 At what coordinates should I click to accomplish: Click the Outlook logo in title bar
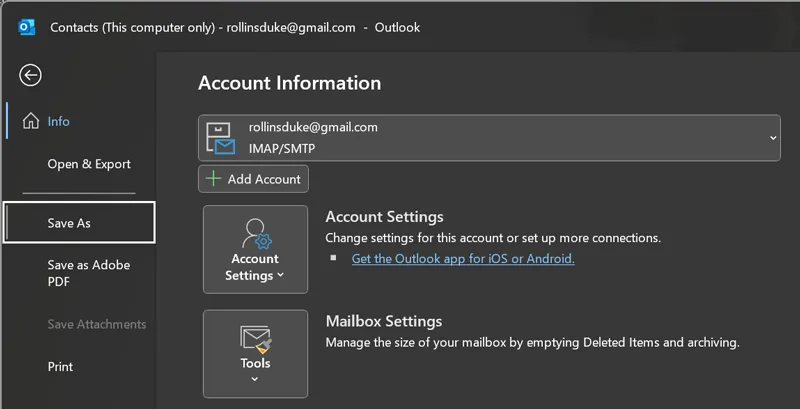coord(27,27)
